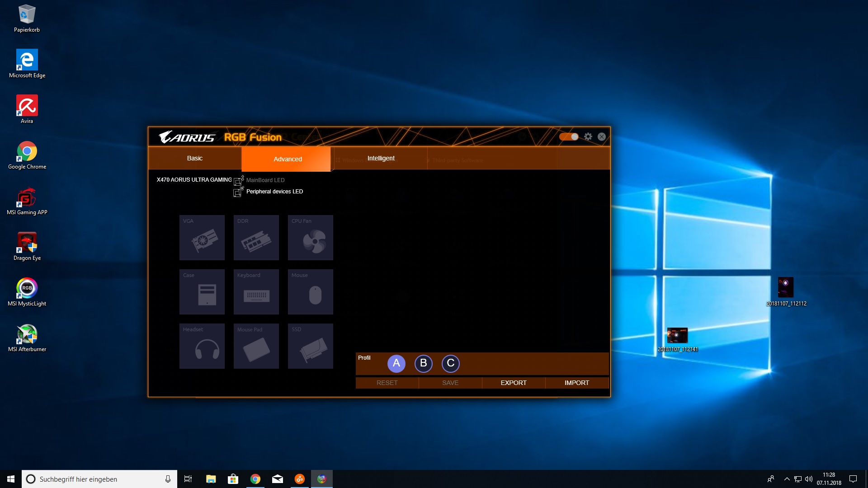Click the IMPORT button

click(x=577, y=383)
